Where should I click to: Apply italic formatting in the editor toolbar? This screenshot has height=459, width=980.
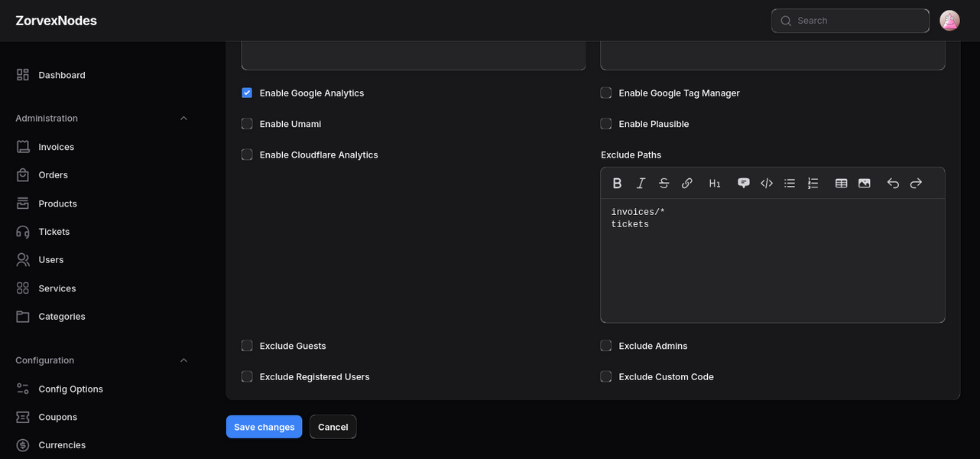point(641,183)
